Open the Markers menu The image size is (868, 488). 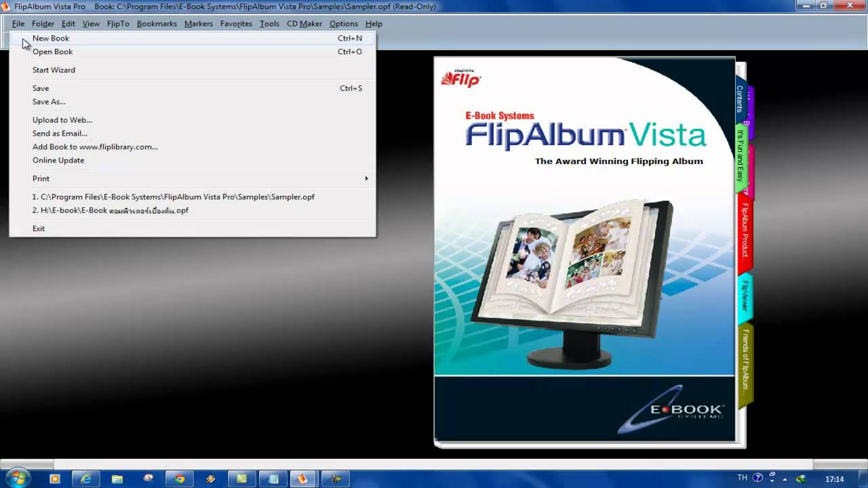pyautogui.click(x=199, y=24)
